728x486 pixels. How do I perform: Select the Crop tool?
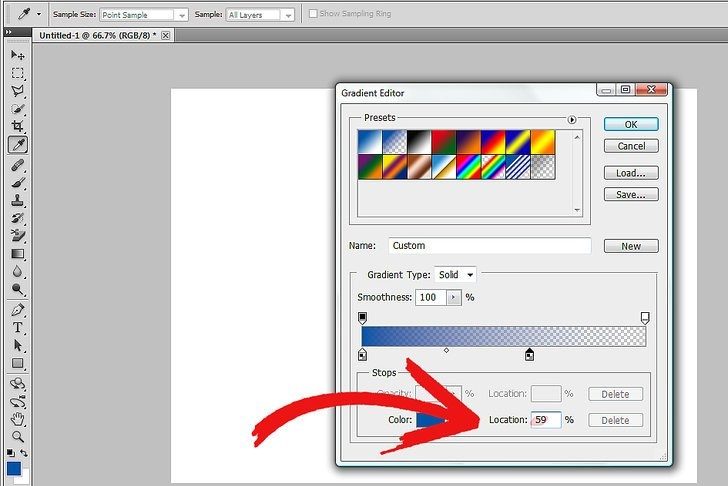tap(18, 127)
